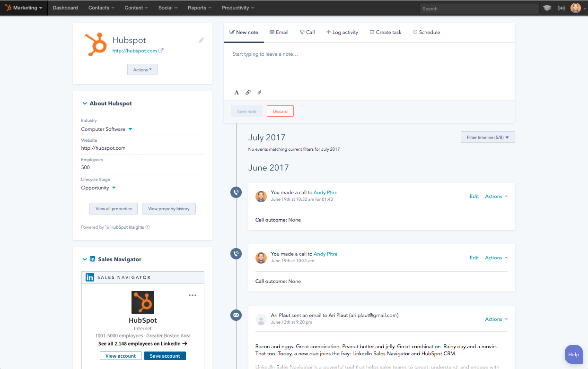Open Actions dropdown on the 10:31 am call
The image size is (588, 369).
(496, 257)
